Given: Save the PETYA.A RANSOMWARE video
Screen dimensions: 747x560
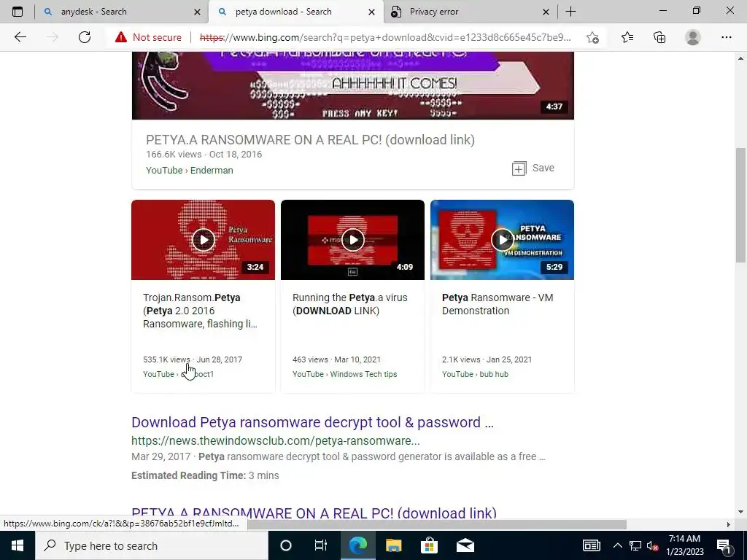Looking at the screenshot, I should (x=533, y=168).
